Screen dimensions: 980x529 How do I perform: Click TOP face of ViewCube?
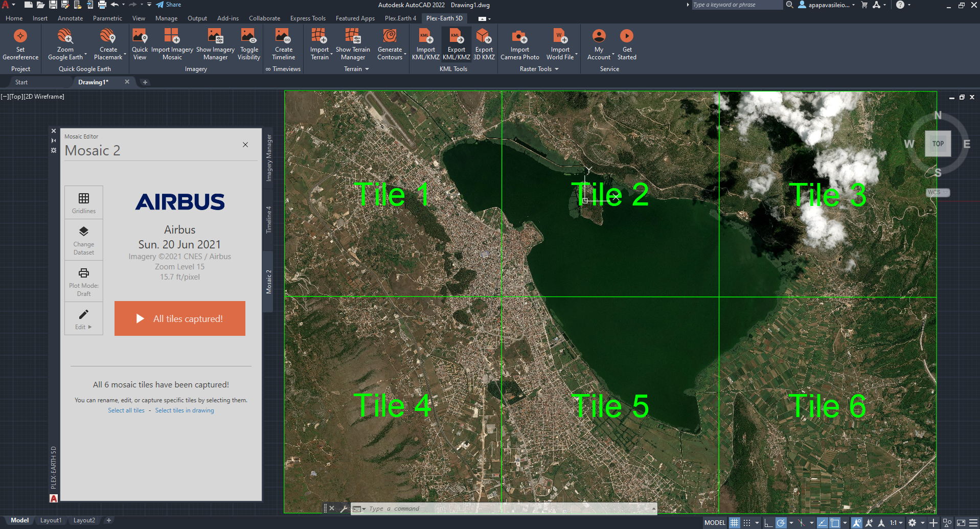(x=938, y=144)
